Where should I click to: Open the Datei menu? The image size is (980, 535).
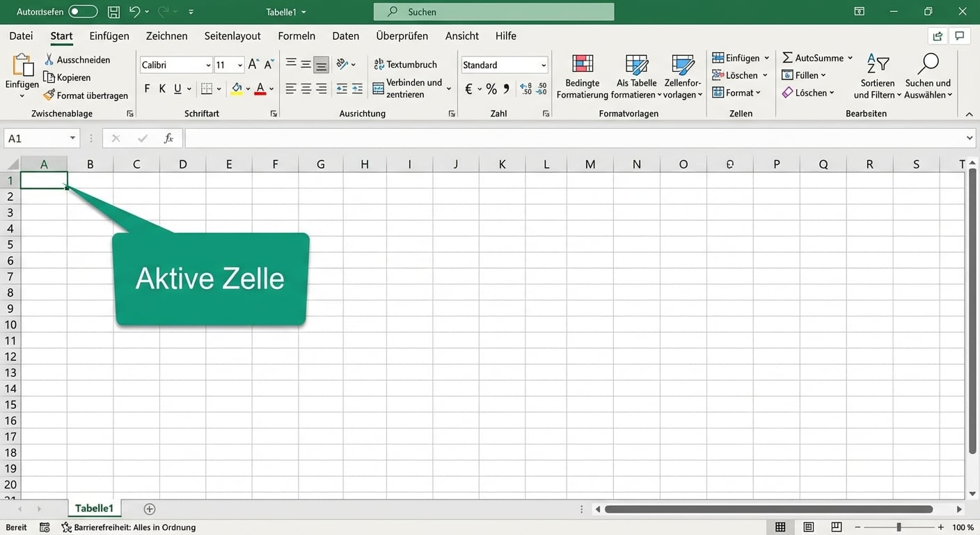[21, 36]
